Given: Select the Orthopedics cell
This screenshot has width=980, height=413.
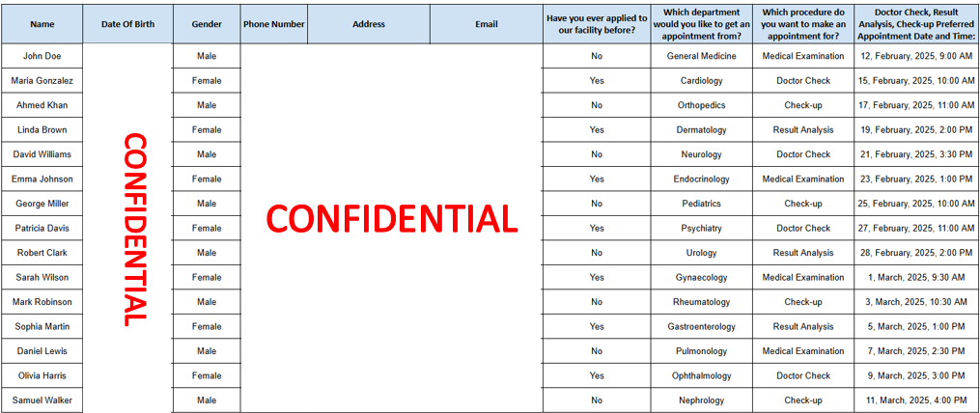Looking at the screenshot, I should pyautogui.click(x=701, y=105).
